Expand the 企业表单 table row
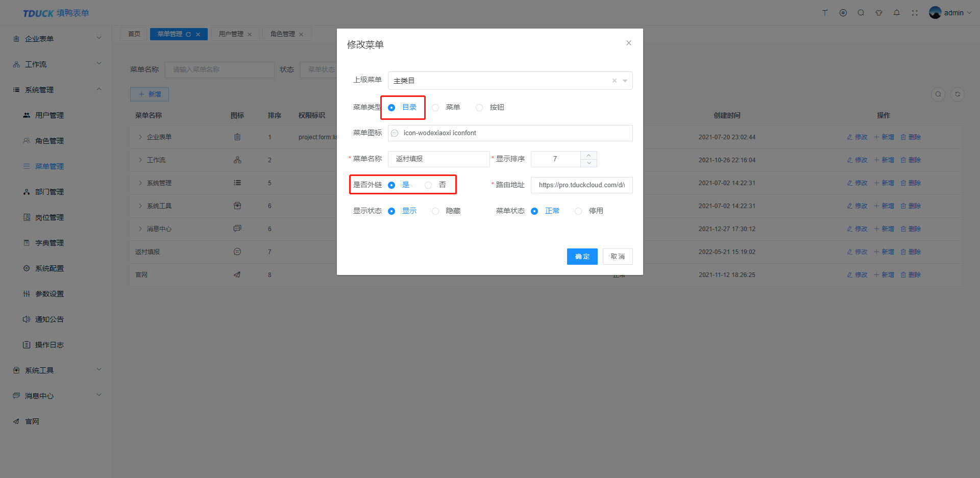 click(x=140, y=137)
